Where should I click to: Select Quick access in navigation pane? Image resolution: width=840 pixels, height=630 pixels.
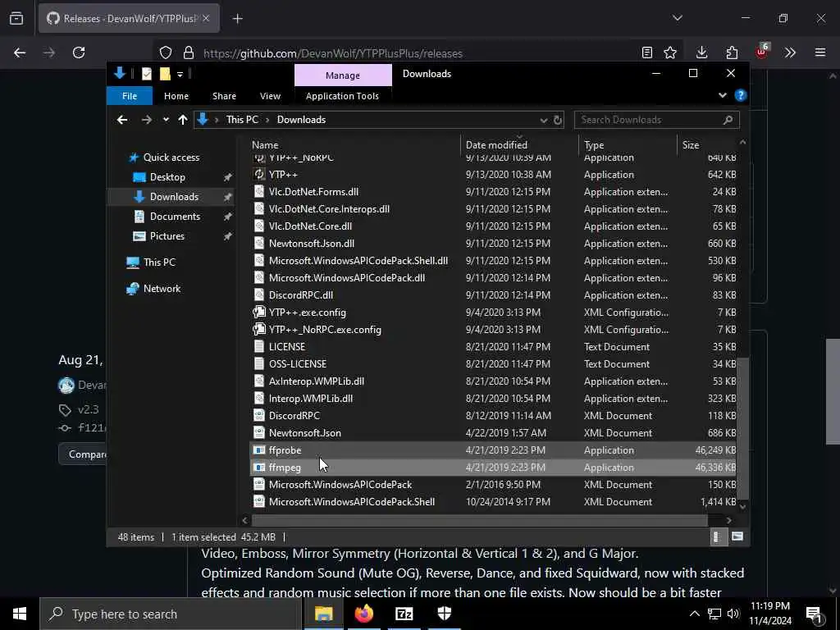(x=171, y=157)
